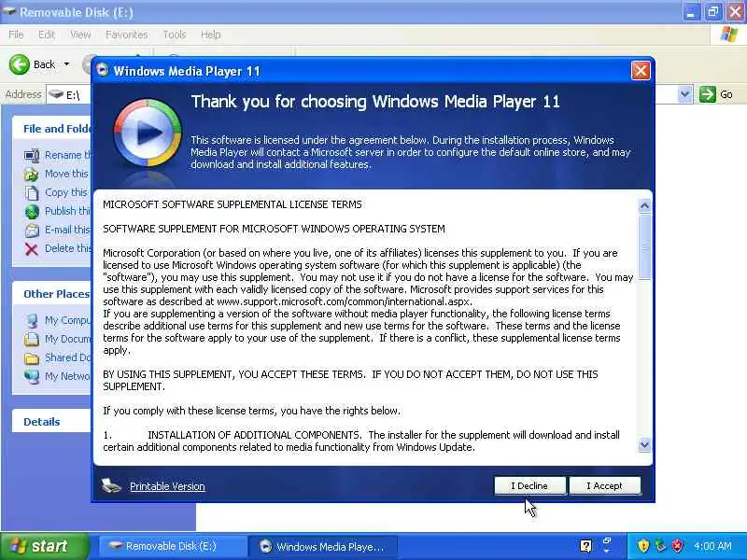This screenshot has width=747, height=560.
Task: Switch to Windows Media Player taskbar button
Action: click(x=323, y=546)
